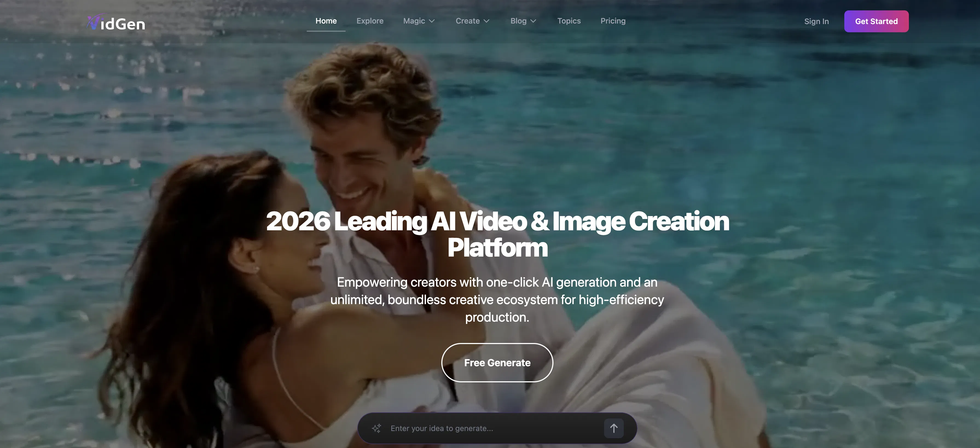Click the Free Generate button
The height and width of the screenshot is (448, 980).
(x=497, y=362)
